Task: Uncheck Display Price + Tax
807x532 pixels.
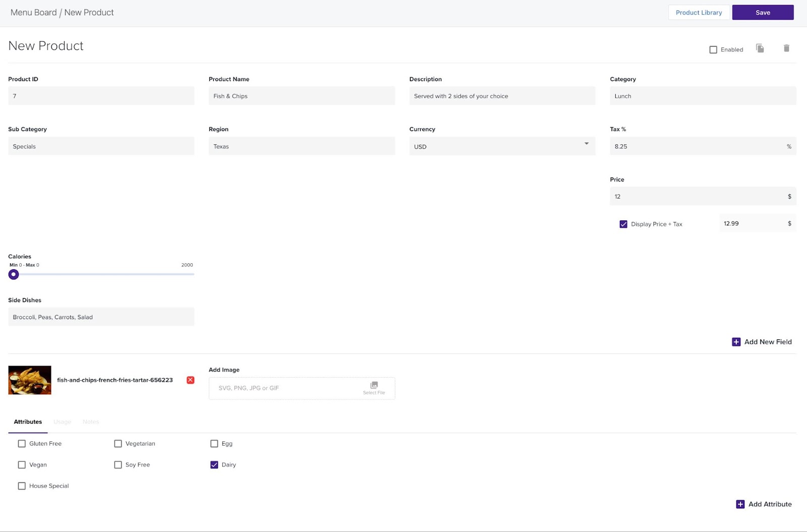Action: point(623,223)
